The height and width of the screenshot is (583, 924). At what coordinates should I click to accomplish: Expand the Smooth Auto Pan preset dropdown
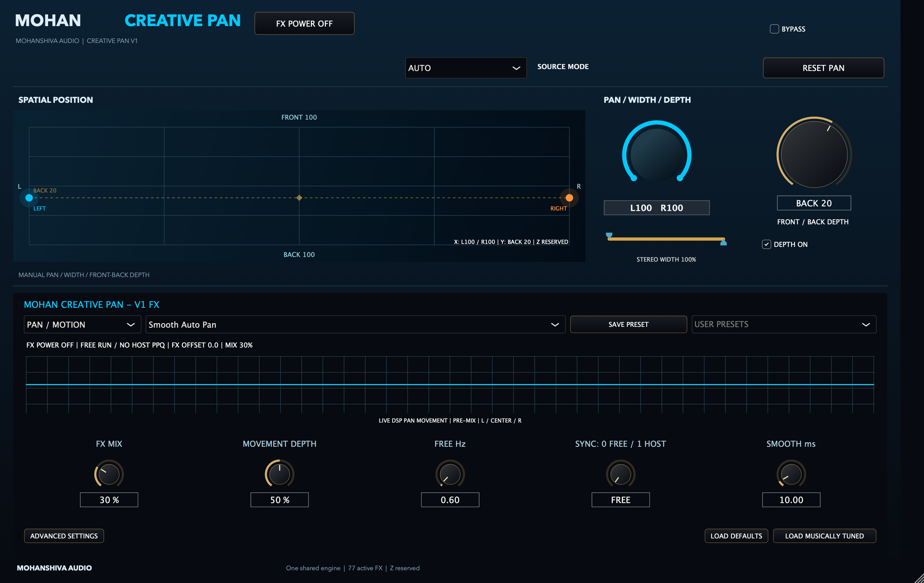click(355, 324)
